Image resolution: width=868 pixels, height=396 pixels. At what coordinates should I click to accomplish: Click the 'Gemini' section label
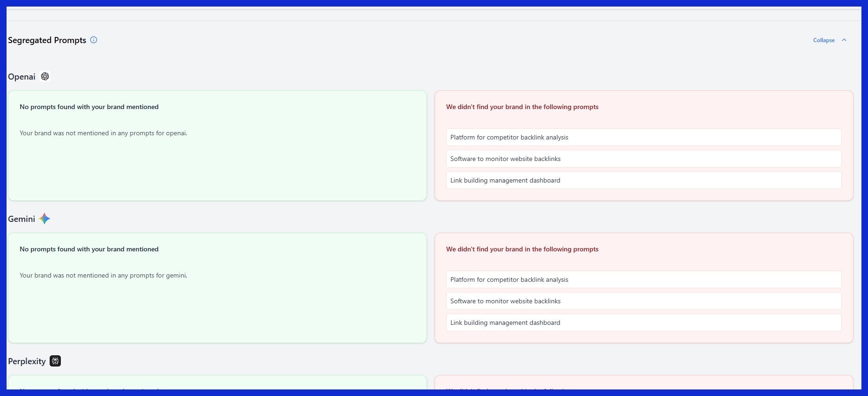tap(22, 219)
